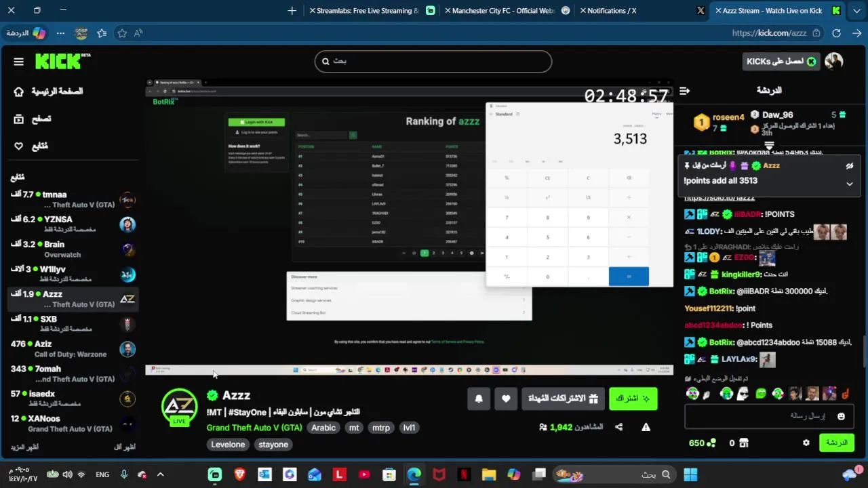
Task: Open XANoos channel in the sidebar
Action: (73, 424)
